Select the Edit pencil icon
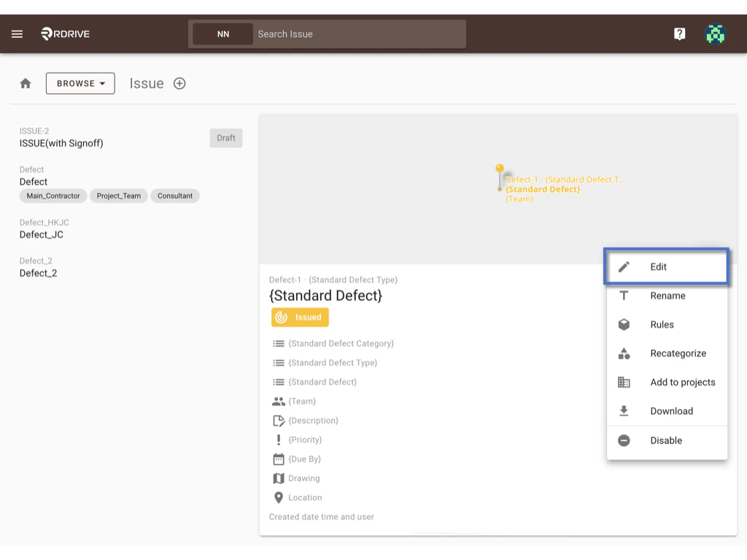Image resolution: width=747 pixels, height=560 pixels. pos(624,266)
